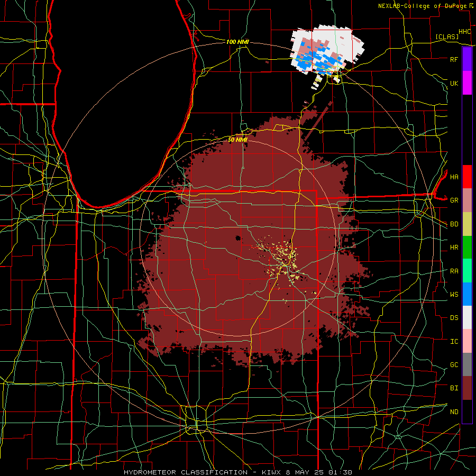Click the 8 MAY 25 date text
Image resolution: width=476 pixels, height=476 pixels.
tap(305, 472)
